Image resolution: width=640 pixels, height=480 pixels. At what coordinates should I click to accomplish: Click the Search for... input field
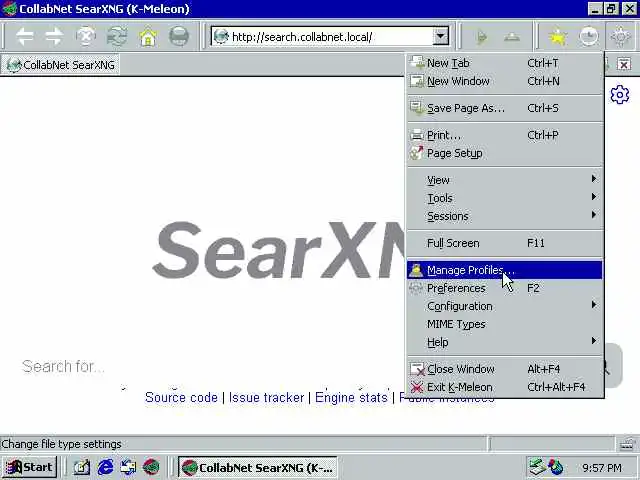coord(212,366)
